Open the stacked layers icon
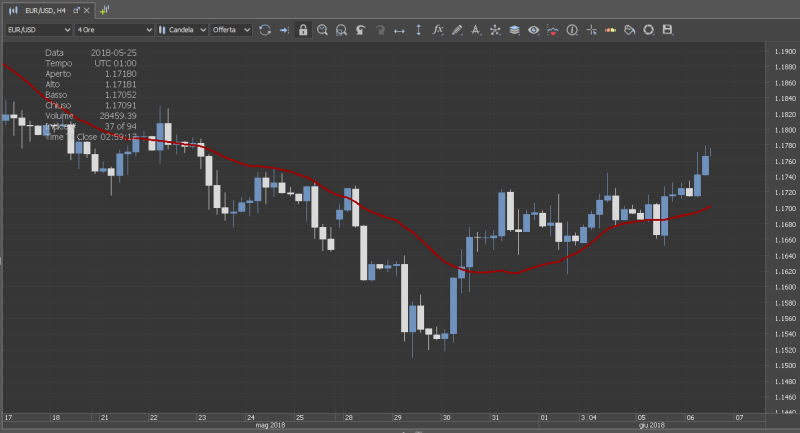 point(513,30)
